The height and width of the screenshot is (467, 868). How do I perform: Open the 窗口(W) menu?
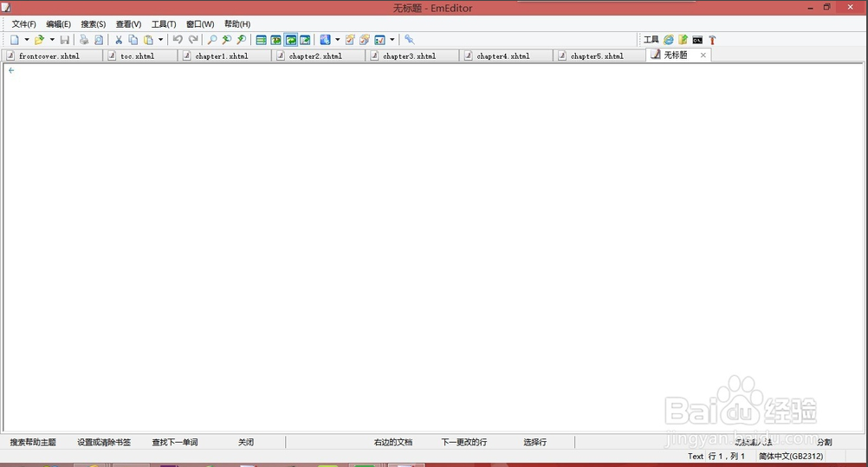200,24
